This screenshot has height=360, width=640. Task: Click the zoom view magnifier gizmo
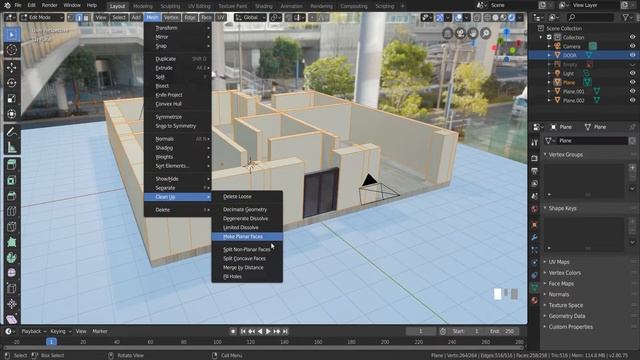(x=485, y=33)
